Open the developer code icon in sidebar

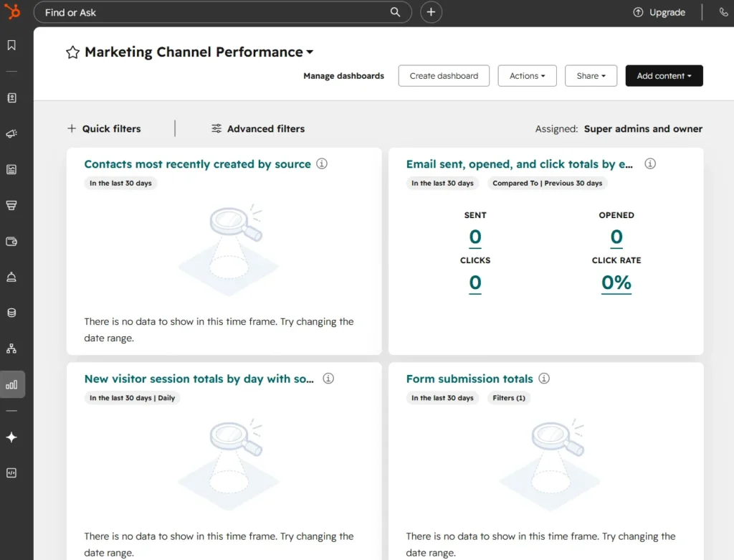tap(11, 473)
